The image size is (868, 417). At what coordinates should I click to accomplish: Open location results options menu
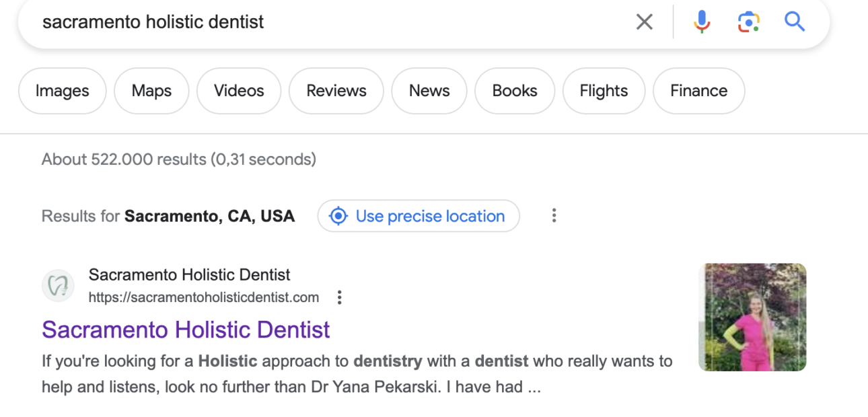pos(554,216)
